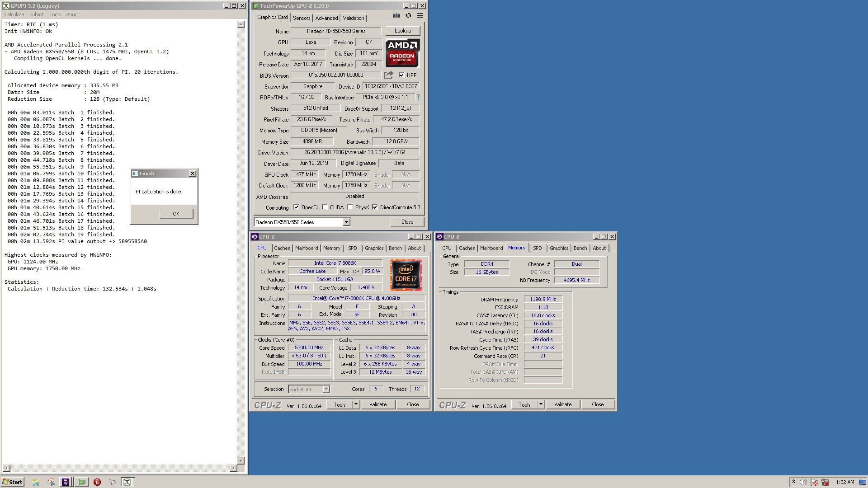
Task: Open the SPD tab in right CPU-Z window
Action: click(537, 248)
